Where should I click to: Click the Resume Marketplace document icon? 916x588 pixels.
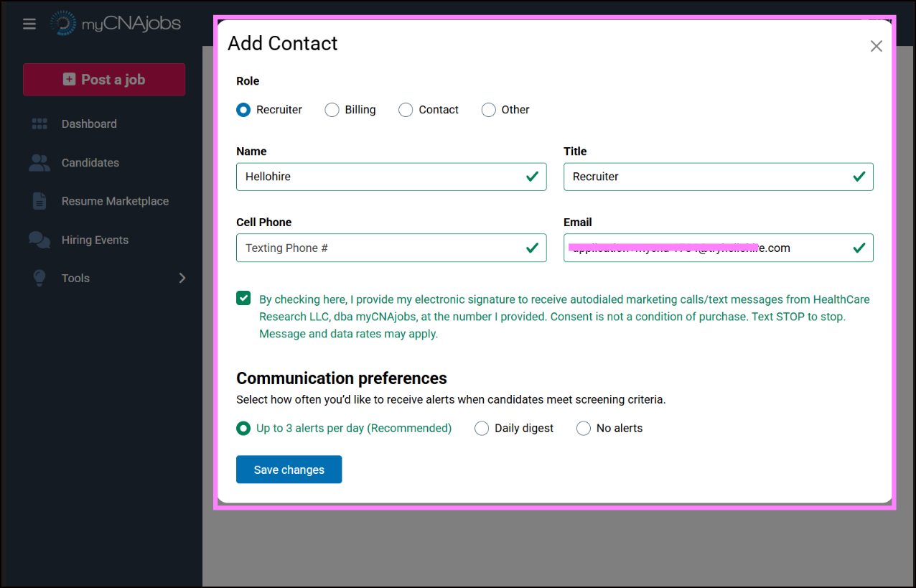coord(39,202)
